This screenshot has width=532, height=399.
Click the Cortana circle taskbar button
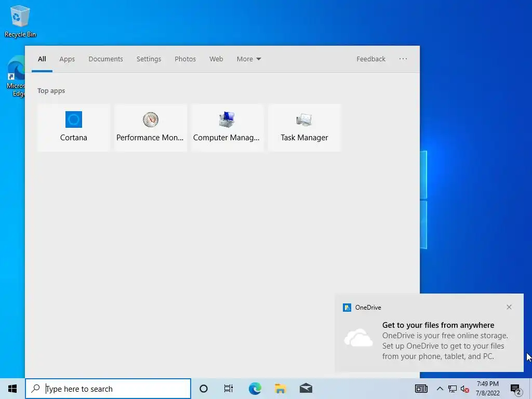point(203,389)
